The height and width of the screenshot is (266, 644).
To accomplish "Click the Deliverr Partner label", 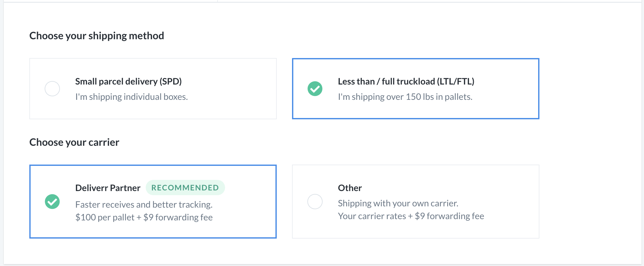I will coord(108,188).
